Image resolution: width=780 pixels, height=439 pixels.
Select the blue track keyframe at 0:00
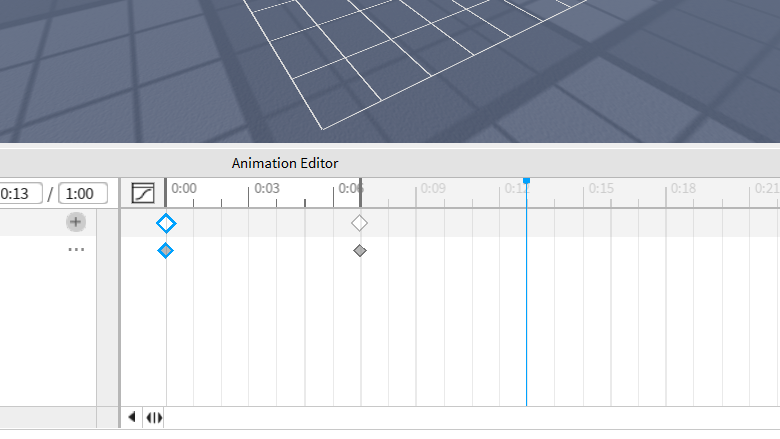point(166,250)
